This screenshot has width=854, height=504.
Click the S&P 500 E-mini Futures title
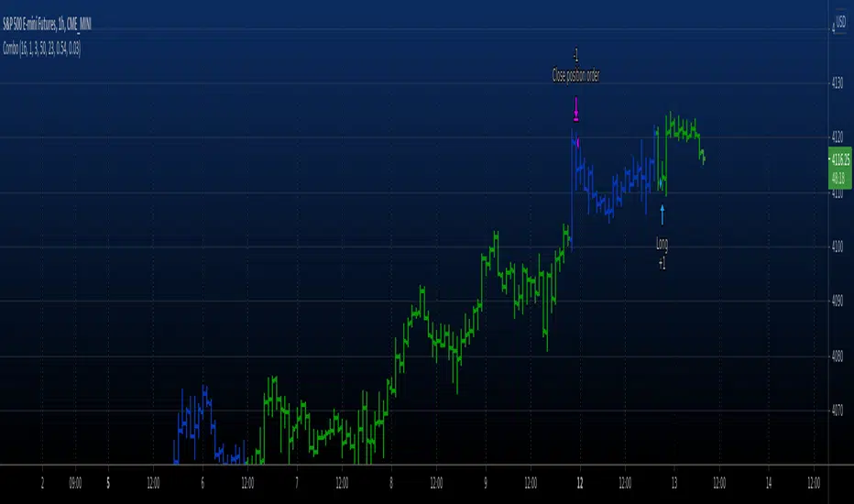point(47,24)
